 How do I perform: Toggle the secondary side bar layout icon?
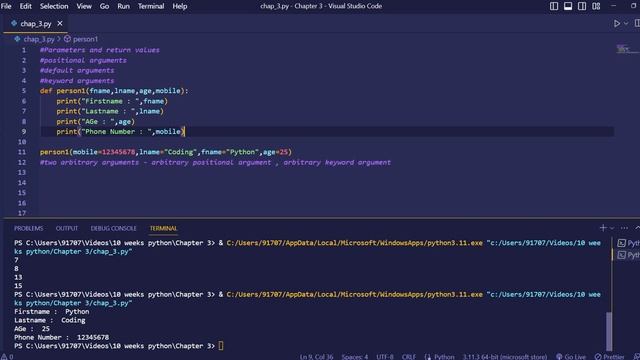582,6
